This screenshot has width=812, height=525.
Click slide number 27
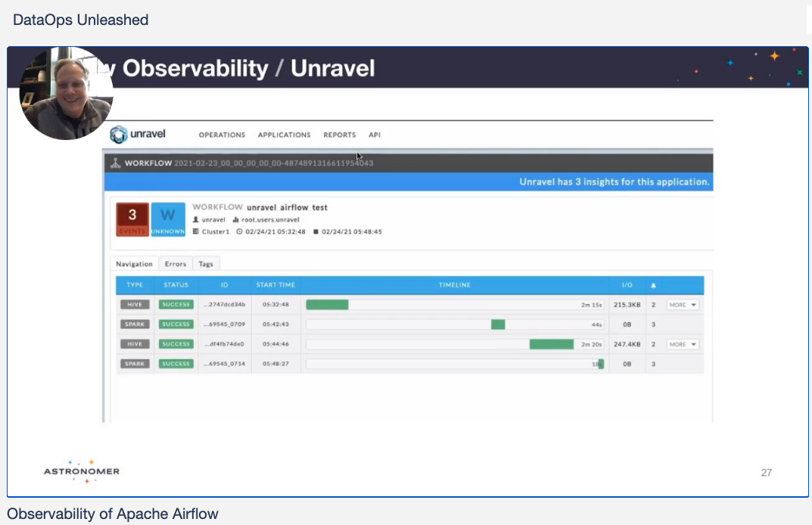tap(767, 472)
